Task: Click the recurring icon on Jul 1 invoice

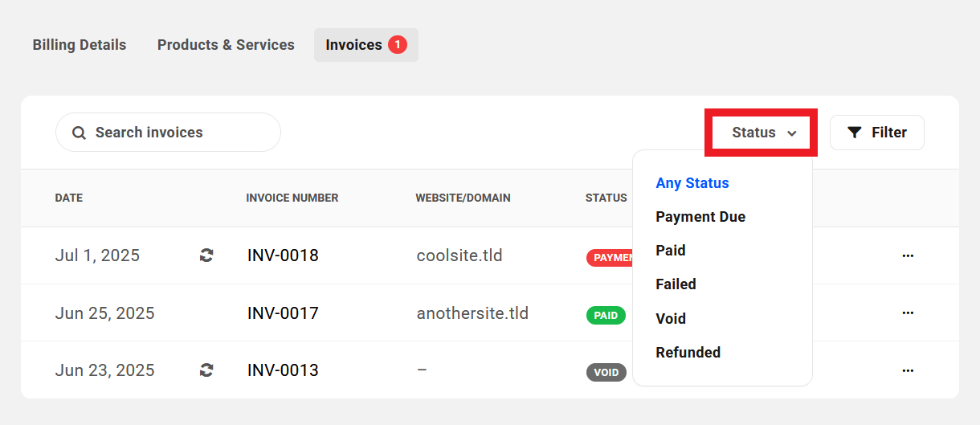Action: pos(206,255)
